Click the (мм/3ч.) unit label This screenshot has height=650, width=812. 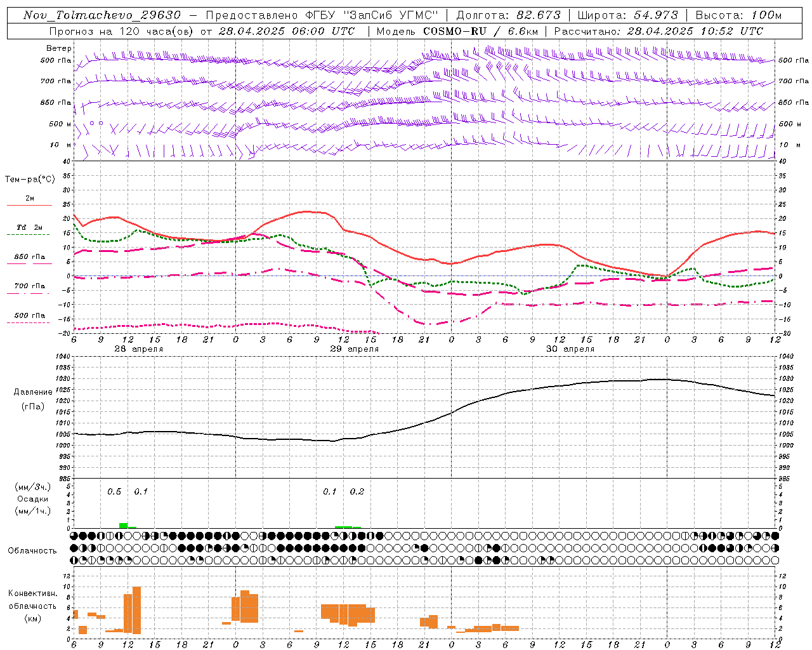(32, 487)
